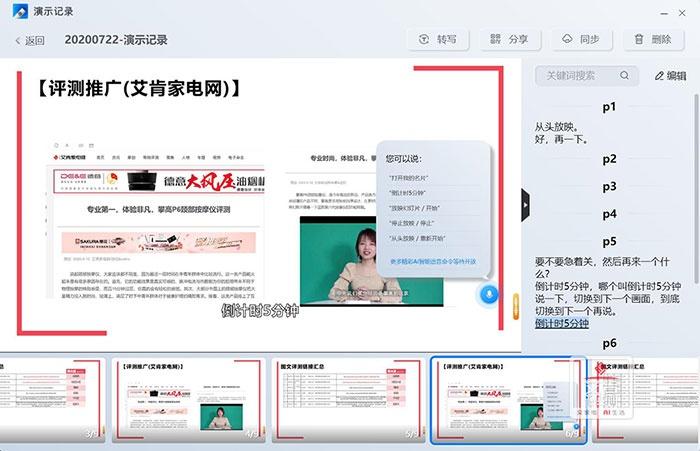Click the slide title 评测推广(艾肯家电网)
The image size is (700, 451).
pyautogui.click(x=138, y=88)
